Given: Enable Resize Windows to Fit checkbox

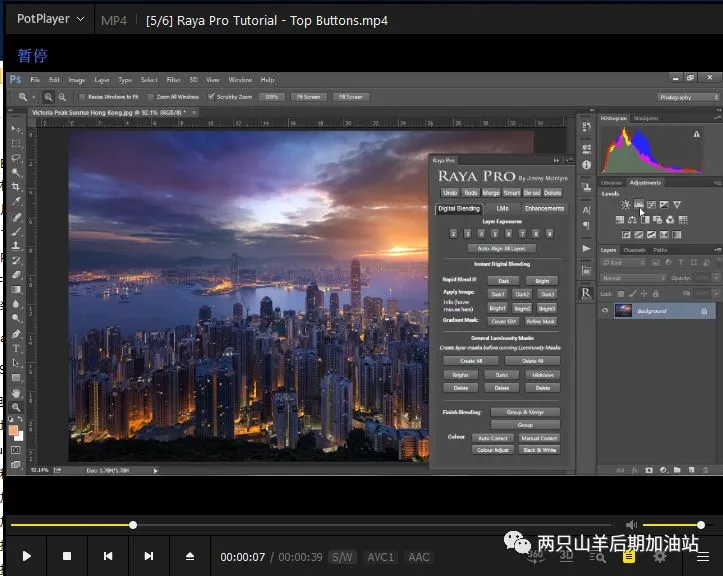Looking at the screenshot, I should (x=82, y=97).
